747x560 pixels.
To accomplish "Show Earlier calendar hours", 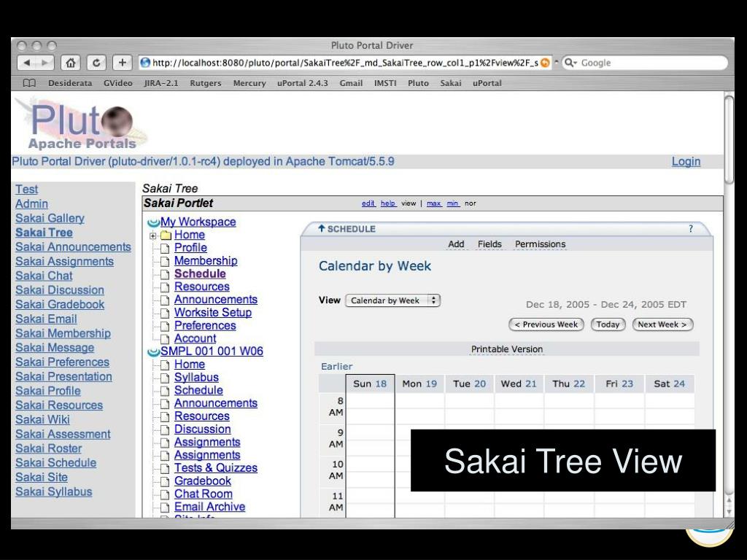I will tap(337, 366).
